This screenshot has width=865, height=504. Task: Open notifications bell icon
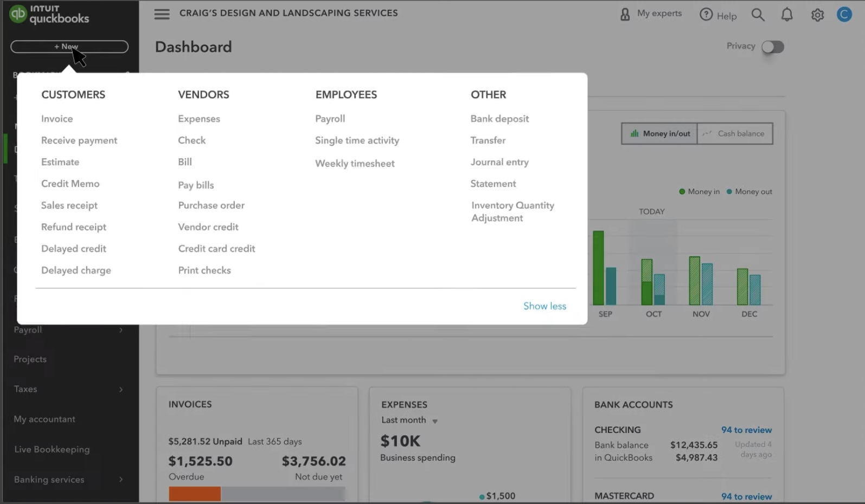[x=786, y=15]
